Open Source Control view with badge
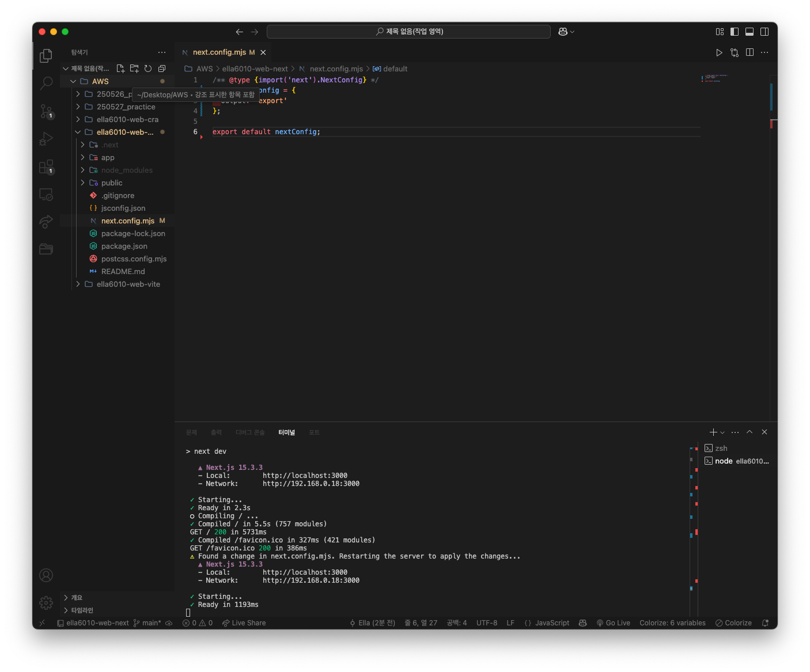This screenshot has width=810, height=672. click(46, 111)
